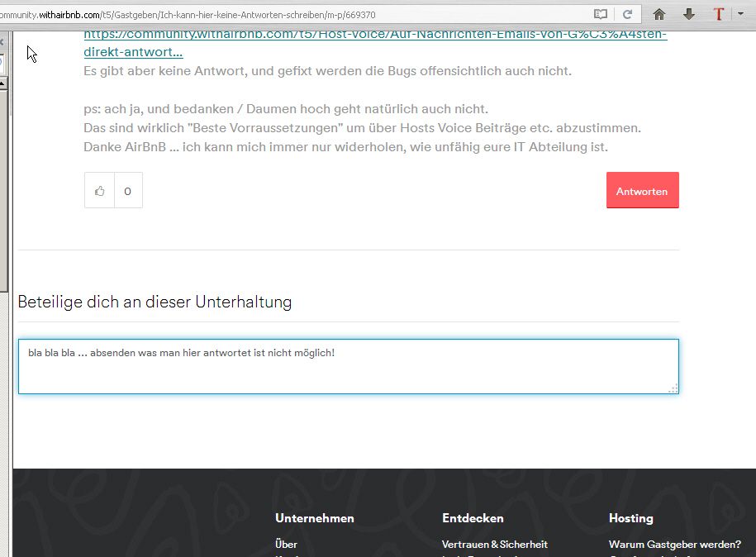Open downloads with the down arrow icon
The width and height of the screenshot is (756, 557).
688,14
